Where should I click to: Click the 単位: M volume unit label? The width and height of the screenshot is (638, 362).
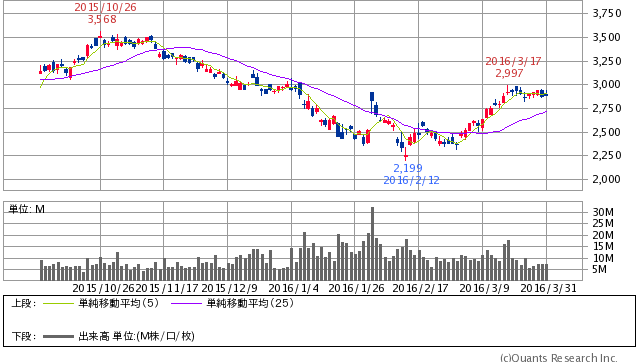(27, 209)
